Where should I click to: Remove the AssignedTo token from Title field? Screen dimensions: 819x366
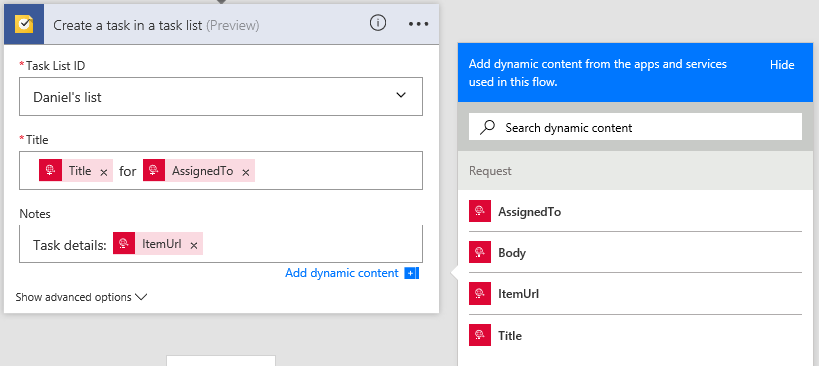click(x=245, y=172)
